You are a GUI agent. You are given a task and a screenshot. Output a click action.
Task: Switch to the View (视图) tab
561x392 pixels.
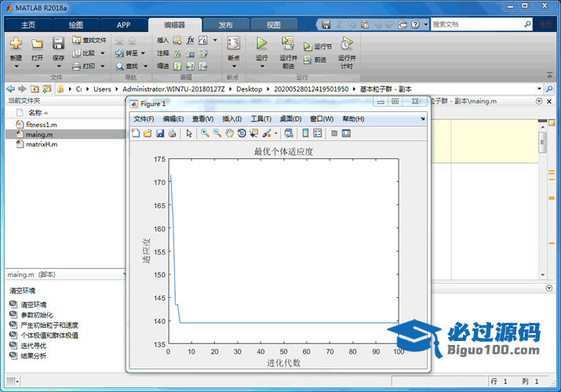click(274, 25)
